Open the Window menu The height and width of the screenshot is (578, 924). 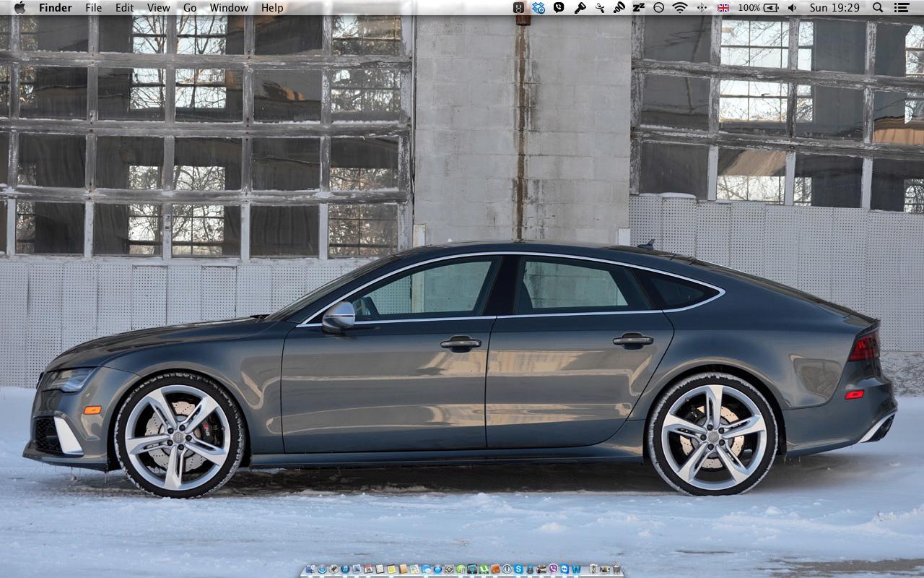229,7
